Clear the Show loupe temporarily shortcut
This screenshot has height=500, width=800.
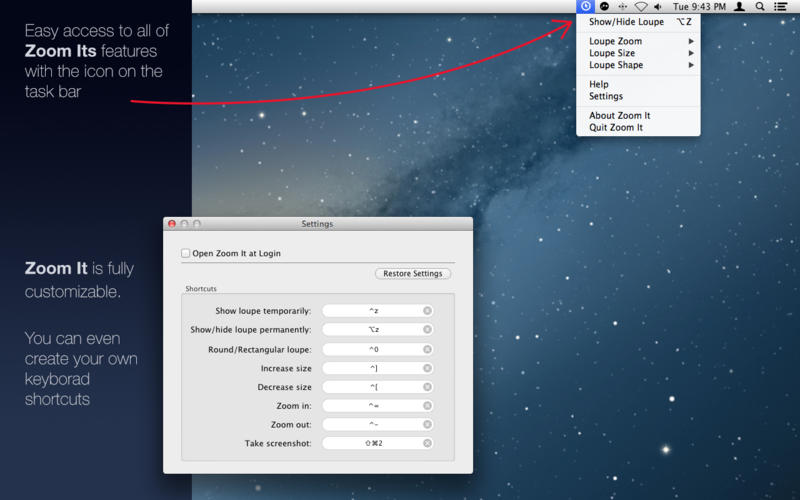(x=428, y=310)
